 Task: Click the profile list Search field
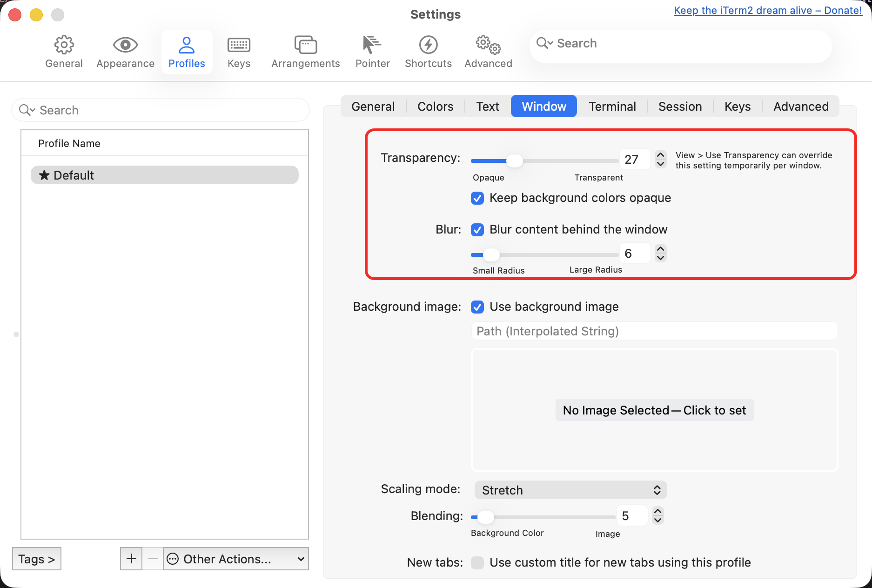[x=161, y=110]
